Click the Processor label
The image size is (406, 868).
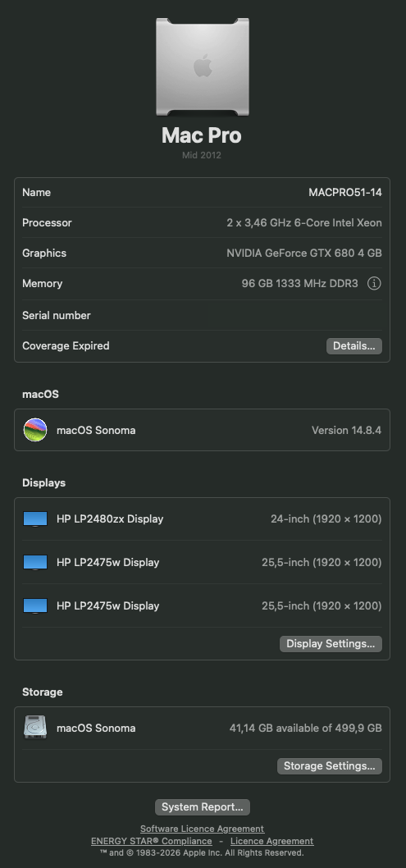pos(47,222)
